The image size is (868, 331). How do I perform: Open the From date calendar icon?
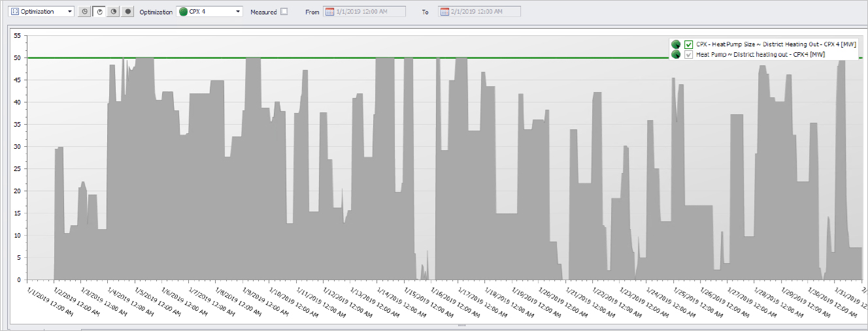[x=329, y=11]
